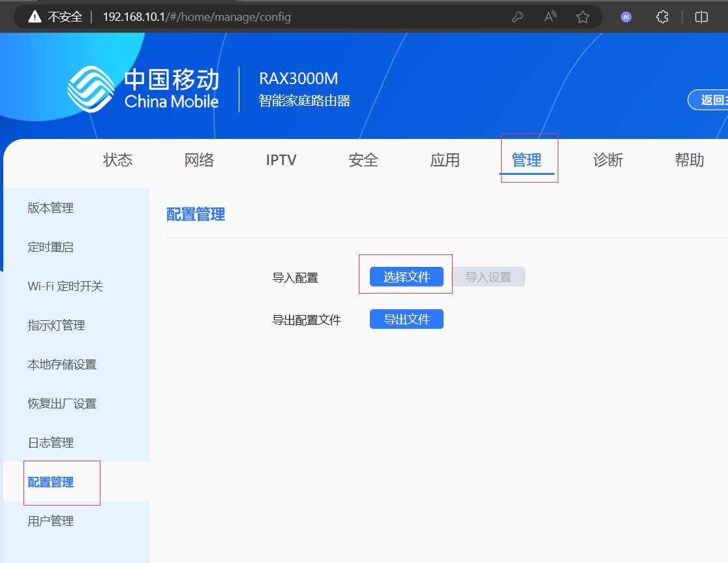Click the password key icon in address bar

(x=517, y=17)
